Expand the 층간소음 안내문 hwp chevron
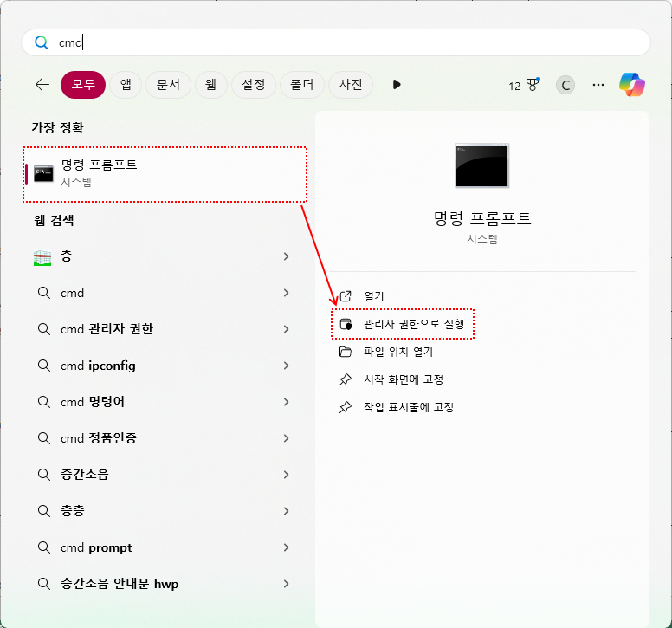This screenshot has height=628, width=672. pos(286,584)
